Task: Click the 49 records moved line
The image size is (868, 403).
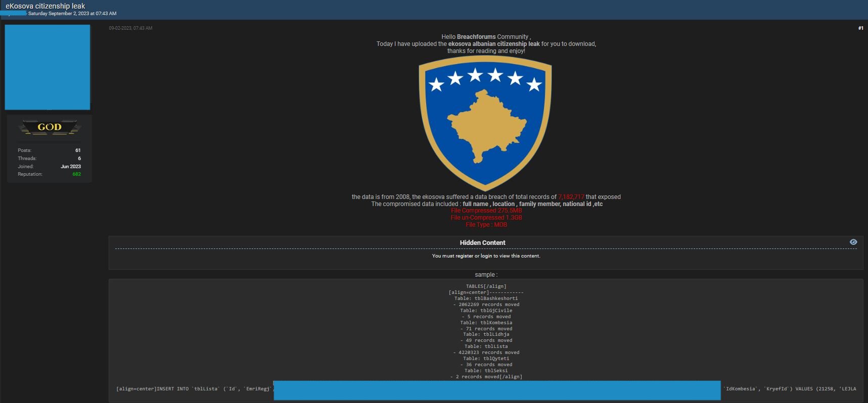Action: coord(486,340)
